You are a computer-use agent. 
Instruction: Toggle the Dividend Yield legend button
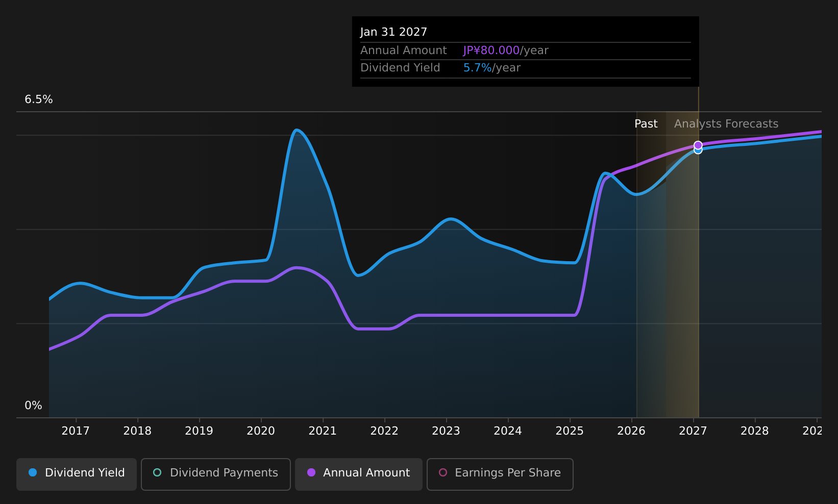[x=77, y=474]
